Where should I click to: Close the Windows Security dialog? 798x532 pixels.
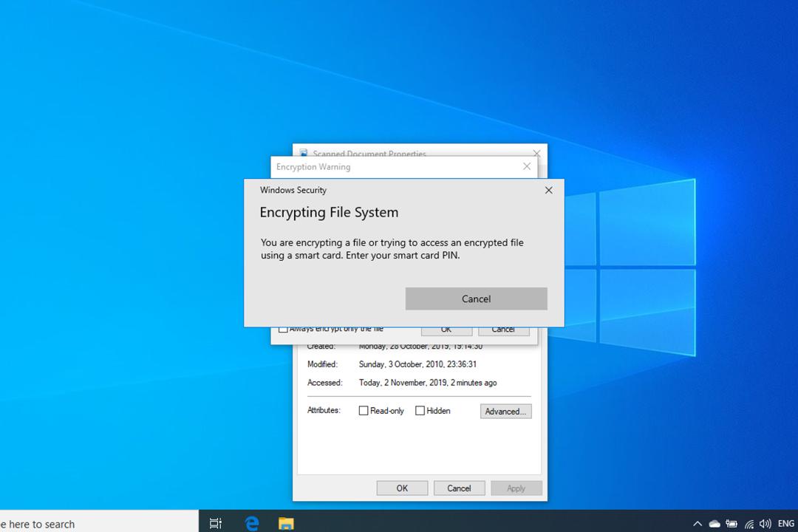[x=548, y=190]
